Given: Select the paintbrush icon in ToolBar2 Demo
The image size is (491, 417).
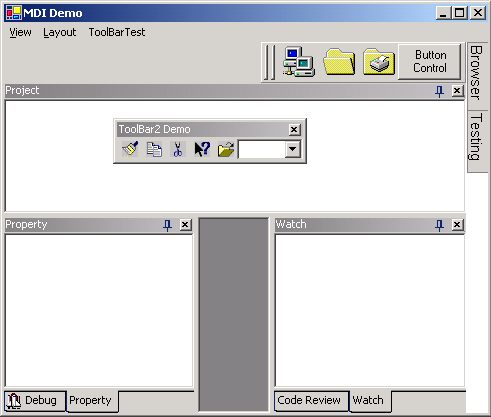Looking at the screenshot, I should click(x=130, y=149).
